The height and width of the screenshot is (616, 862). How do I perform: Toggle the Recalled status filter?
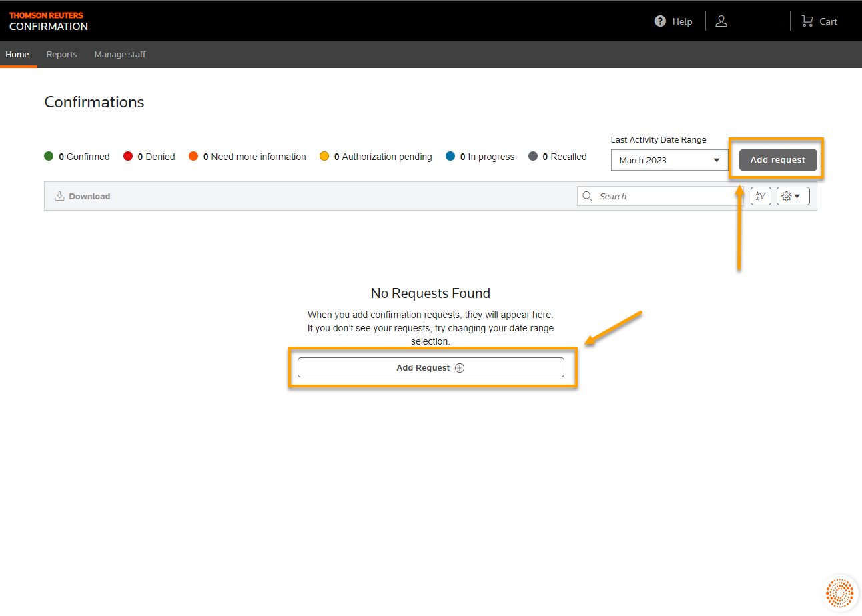(x=557, y=156)
